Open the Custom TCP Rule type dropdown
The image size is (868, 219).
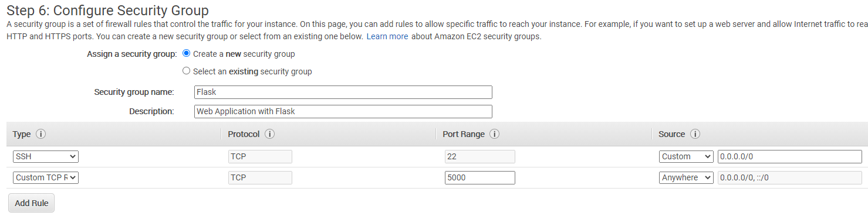tap(46, 177)
